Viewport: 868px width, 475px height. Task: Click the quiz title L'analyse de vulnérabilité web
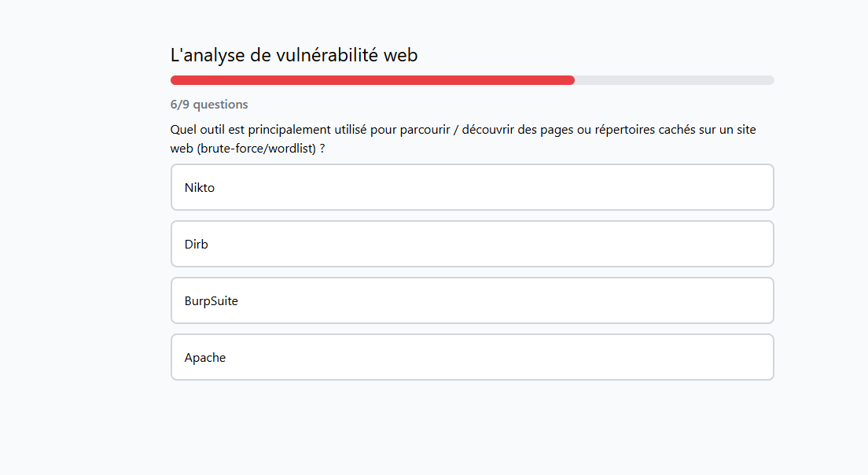pos(294,55)
